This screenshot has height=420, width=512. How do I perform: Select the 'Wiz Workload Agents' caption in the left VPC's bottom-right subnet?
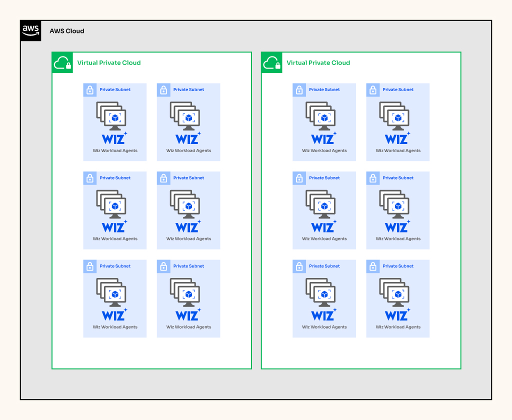pyautogui.click(x=188, y=327)
